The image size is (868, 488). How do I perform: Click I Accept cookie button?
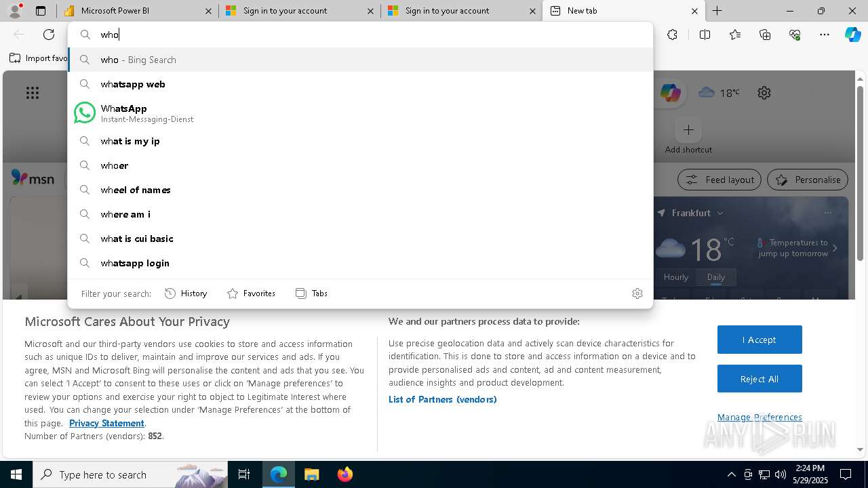[x=759, y=340]
